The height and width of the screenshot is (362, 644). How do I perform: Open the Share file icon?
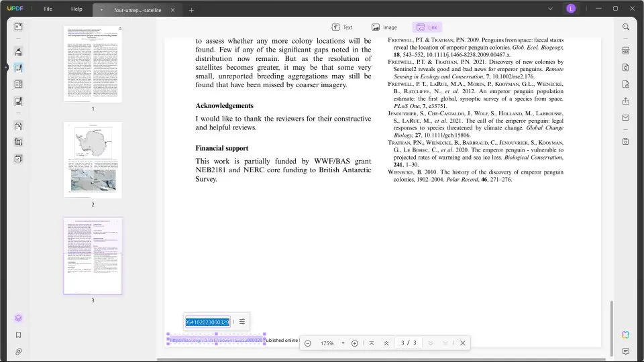[x=625, y=101]
